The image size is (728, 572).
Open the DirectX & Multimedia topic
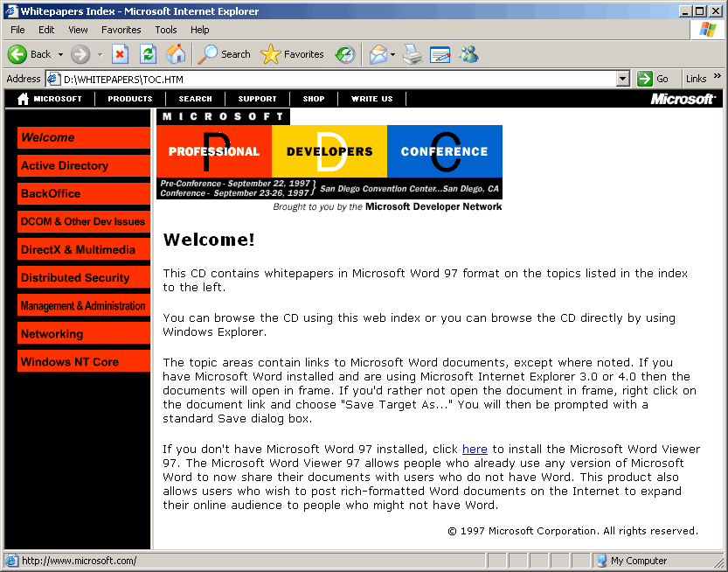pos(84,249)
